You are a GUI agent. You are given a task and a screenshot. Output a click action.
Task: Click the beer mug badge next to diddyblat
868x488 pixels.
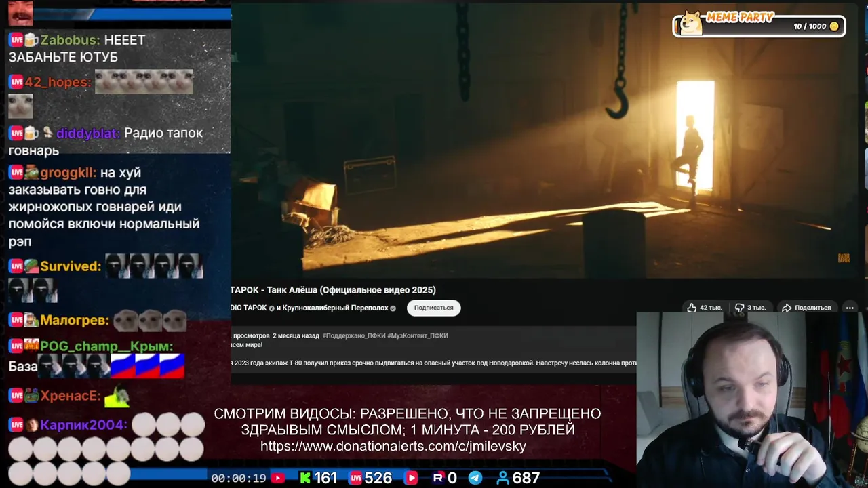pos(32,133)
